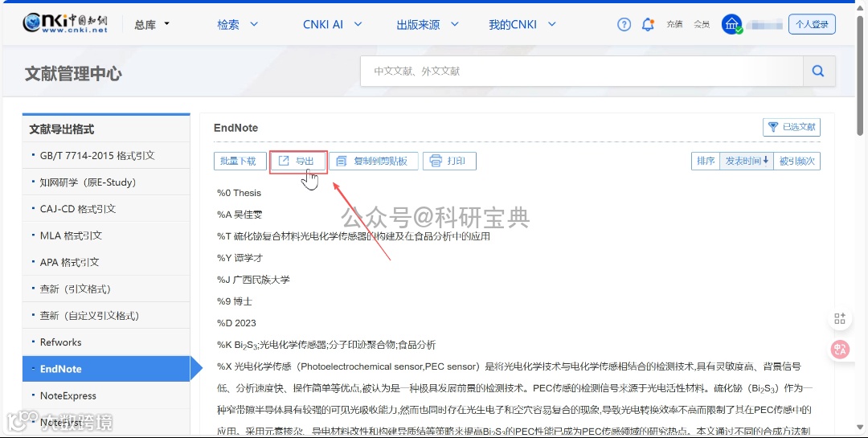868x438 pixels.
Task: Click the 已选文献 button
Action: [x=792, y=127]
